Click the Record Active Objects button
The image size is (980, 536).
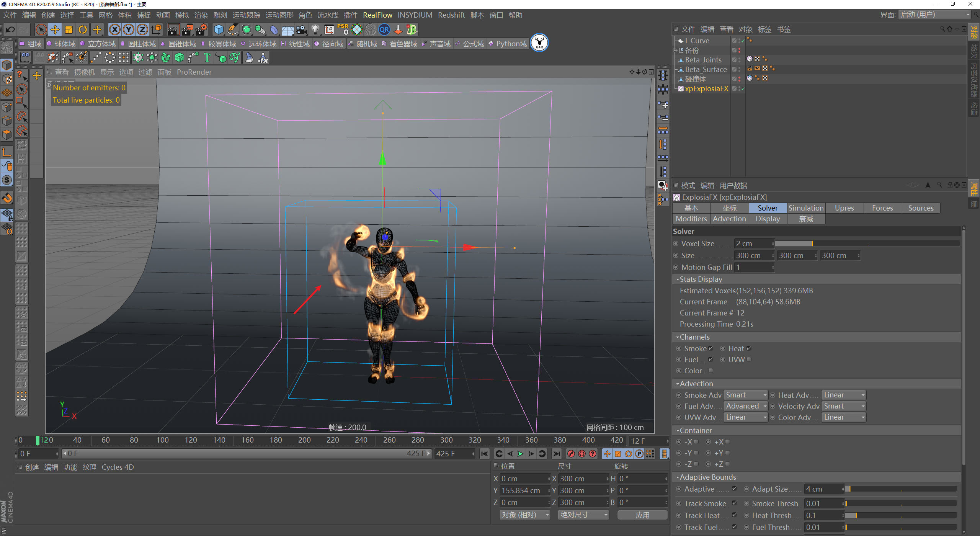pos(571,454)
